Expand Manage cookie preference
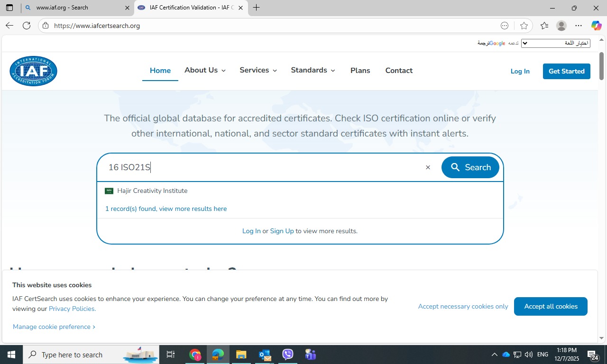607x364 pixels. coord(54,327)
